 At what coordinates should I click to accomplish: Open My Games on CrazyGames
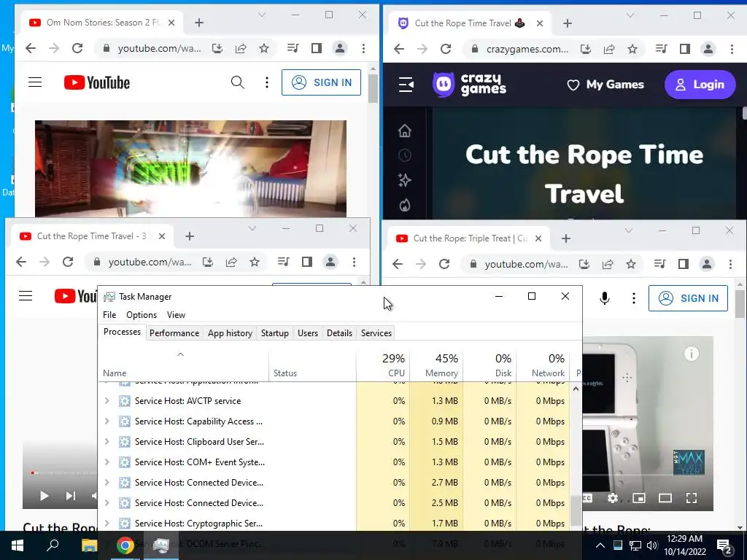tap(605, 85)
